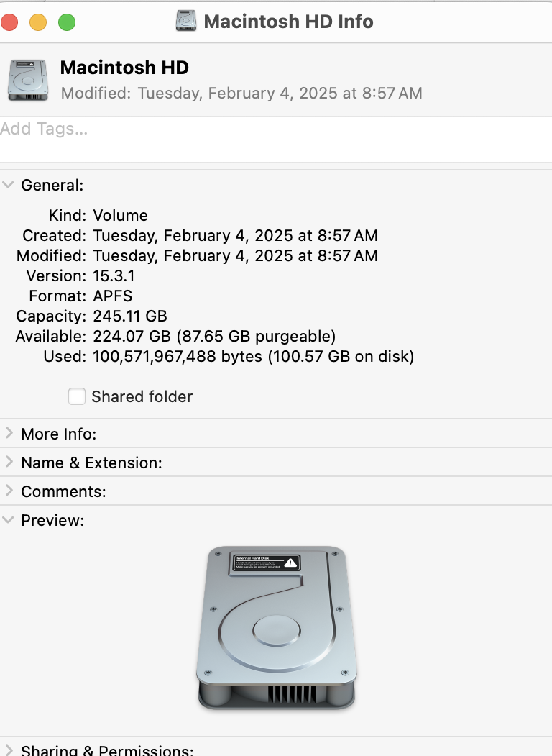This screenshot has width=552, height=756.
Task: Expand the Name & Extension section
Action: [9, 463]
